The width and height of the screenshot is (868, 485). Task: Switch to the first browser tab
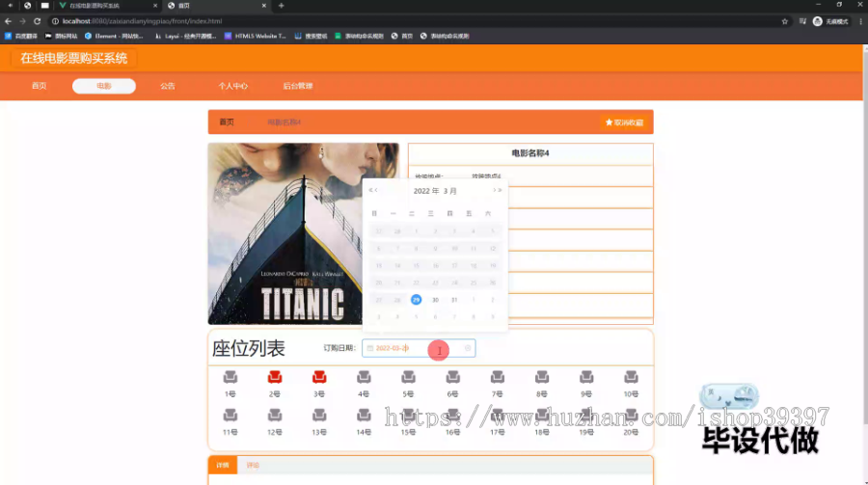(x=108, y=6)
